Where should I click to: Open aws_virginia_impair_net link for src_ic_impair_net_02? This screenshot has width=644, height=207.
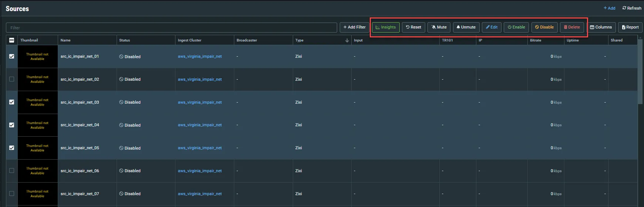click(200, 79)
